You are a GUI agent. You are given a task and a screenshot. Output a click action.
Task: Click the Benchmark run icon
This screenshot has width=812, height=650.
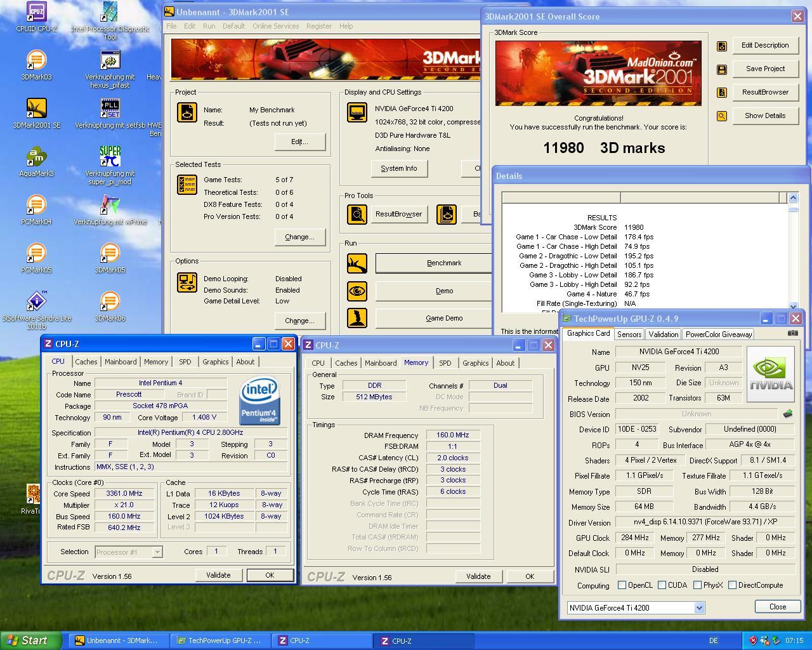tap(357, 263)
